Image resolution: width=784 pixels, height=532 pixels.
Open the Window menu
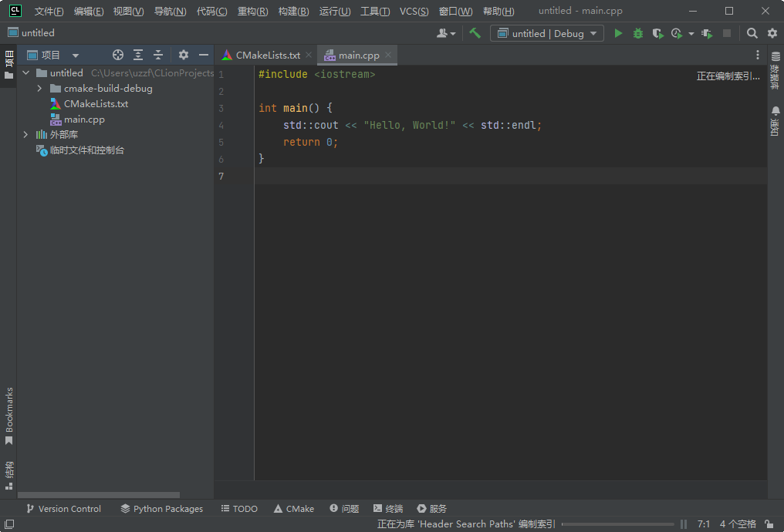pos(455,11)
